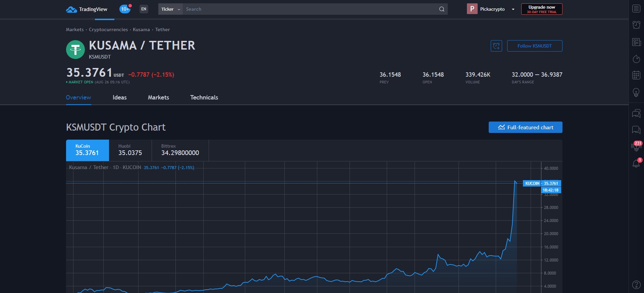Click the 36.1548 PREV value
Screen dimensions: 644x293
point(390,75)
